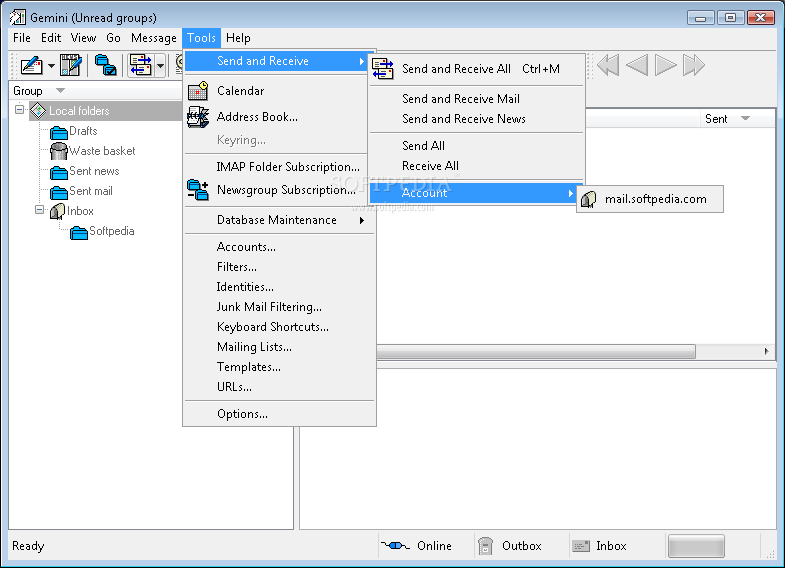Open the Go menu
This screenshot has width=785, height=568.
pos(113,38)
